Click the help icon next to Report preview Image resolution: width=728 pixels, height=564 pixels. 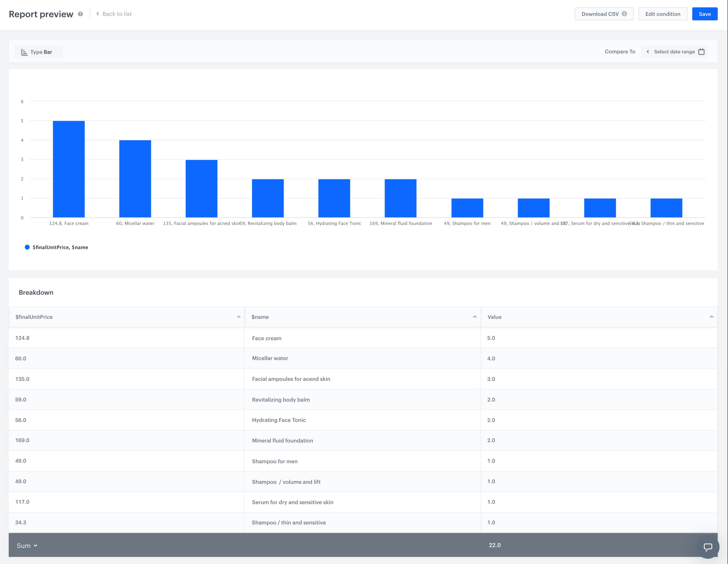point(80,14)
